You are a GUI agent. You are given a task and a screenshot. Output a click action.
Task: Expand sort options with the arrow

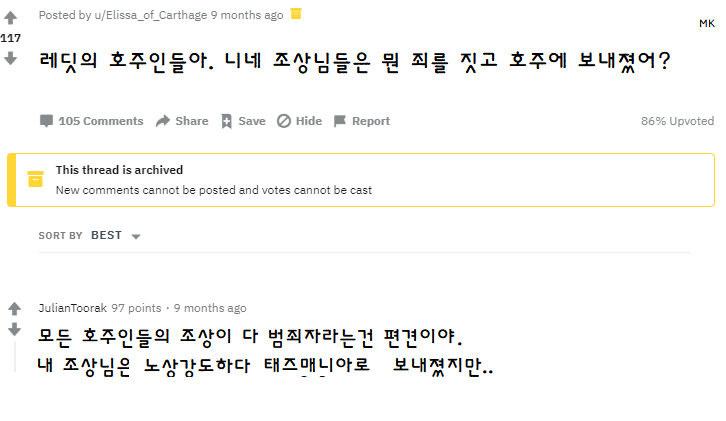[136, 237]
